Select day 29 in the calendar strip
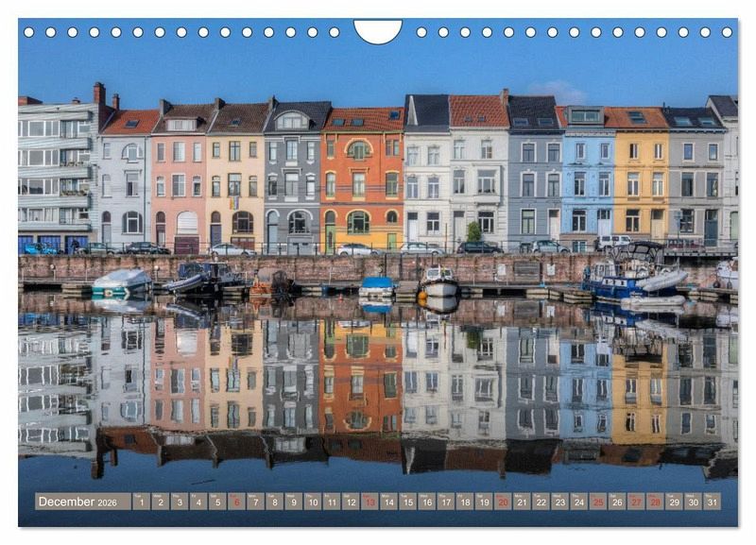This screenshot has height=545, width=756. (675, 502)
